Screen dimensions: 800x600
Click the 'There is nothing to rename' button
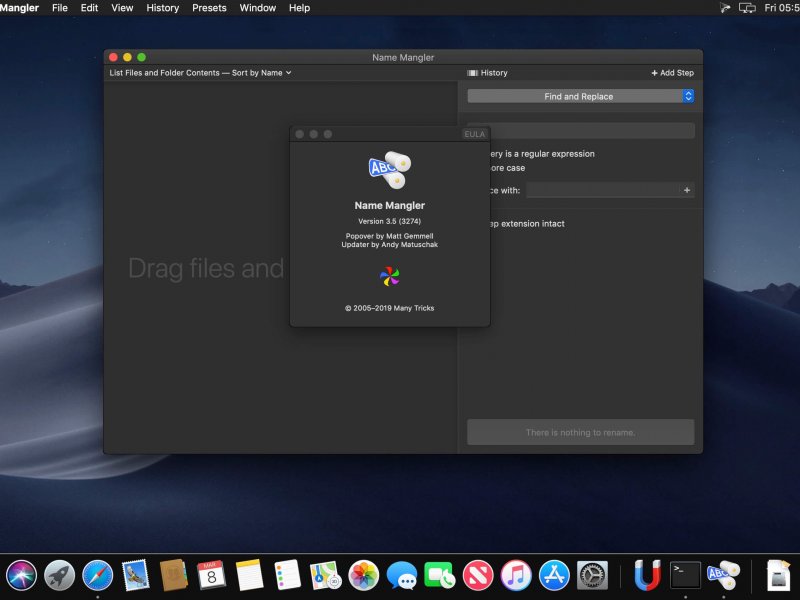point(581,432)
